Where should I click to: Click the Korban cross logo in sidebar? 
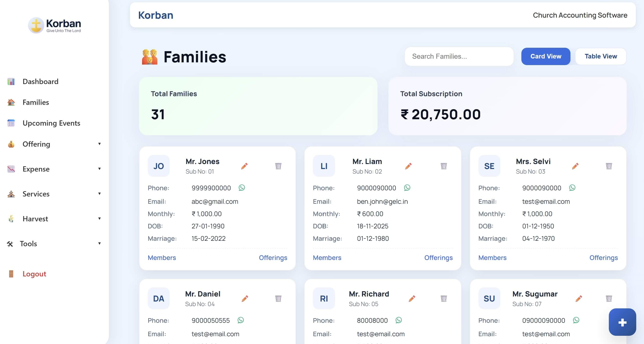tap(36, 25)
